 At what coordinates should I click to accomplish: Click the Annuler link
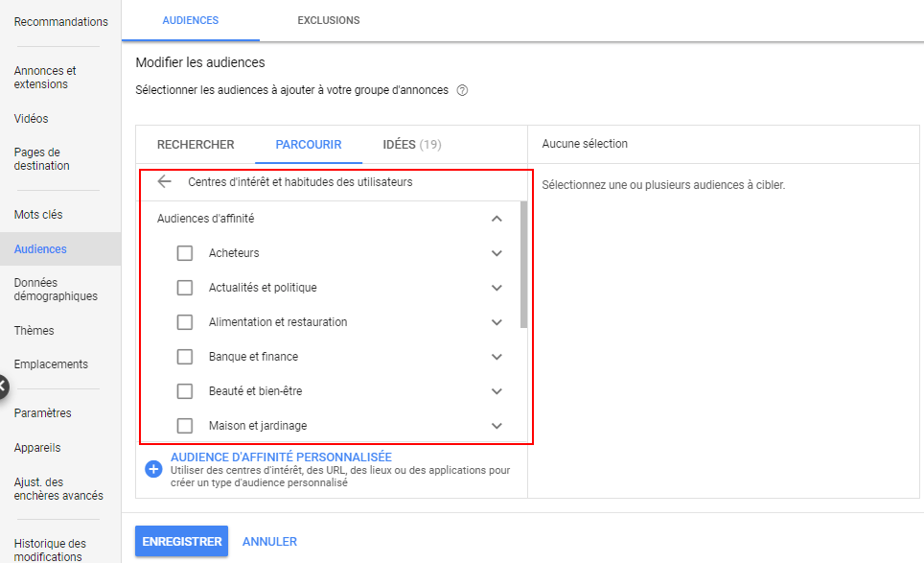tap(269, 542)
